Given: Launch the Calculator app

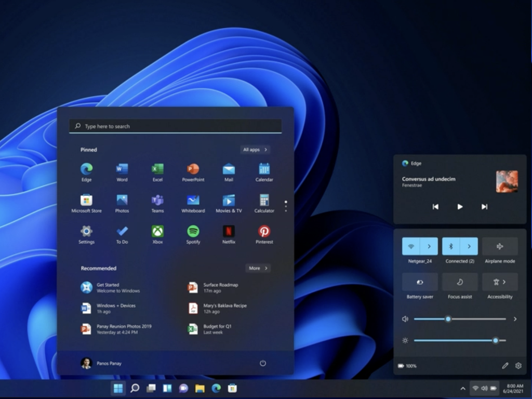Looking at the screenshot, I should coord(264,204).
